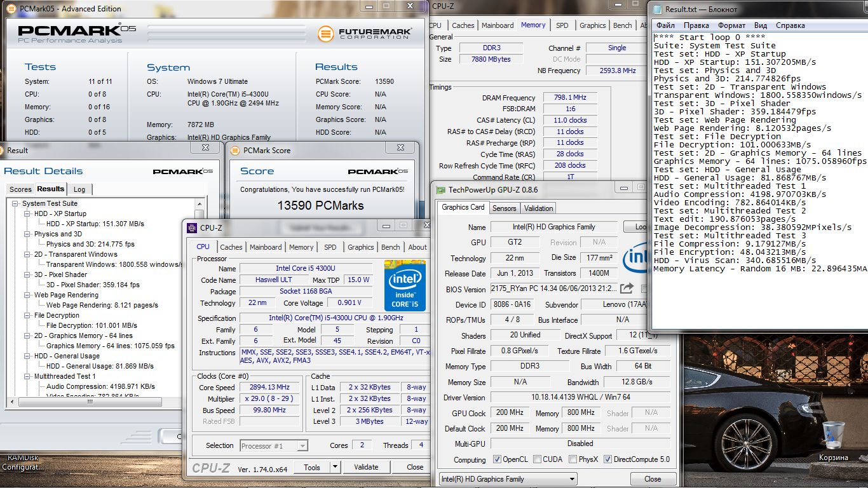Click the Validate button in CPU-Z
The image size is (868, 488).
tap(366, 467)
